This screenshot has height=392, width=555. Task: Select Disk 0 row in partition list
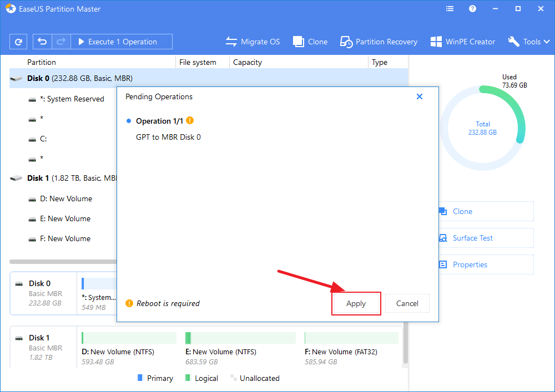pyautogui.click(x=80, y=79)
